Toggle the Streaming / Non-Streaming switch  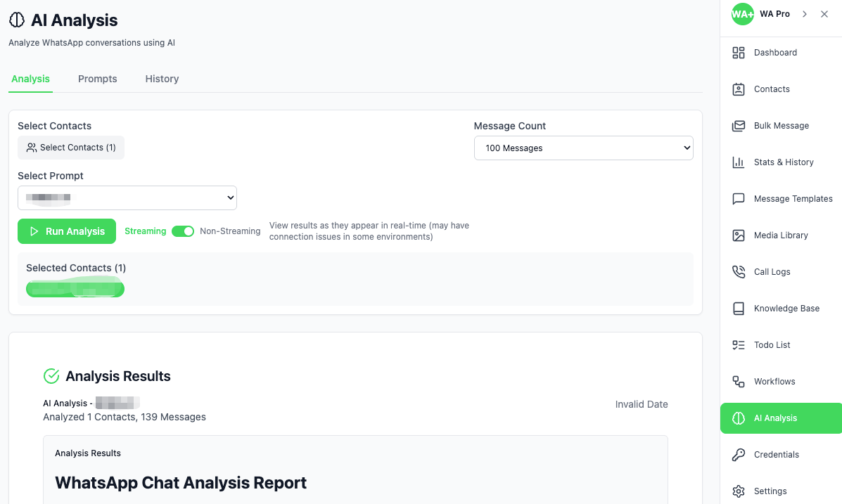pos(183,231)
